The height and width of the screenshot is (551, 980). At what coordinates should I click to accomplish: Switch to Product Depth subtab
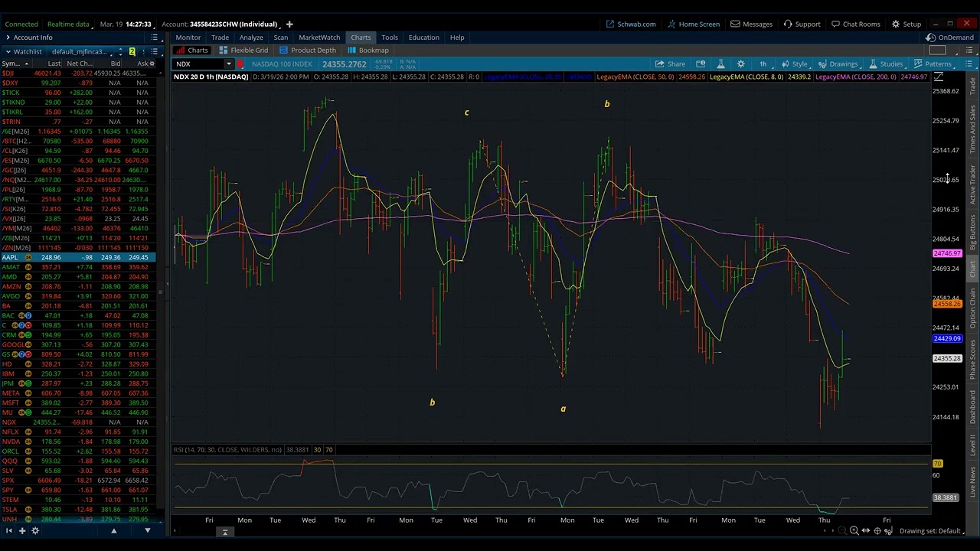(x=307, y=50)
